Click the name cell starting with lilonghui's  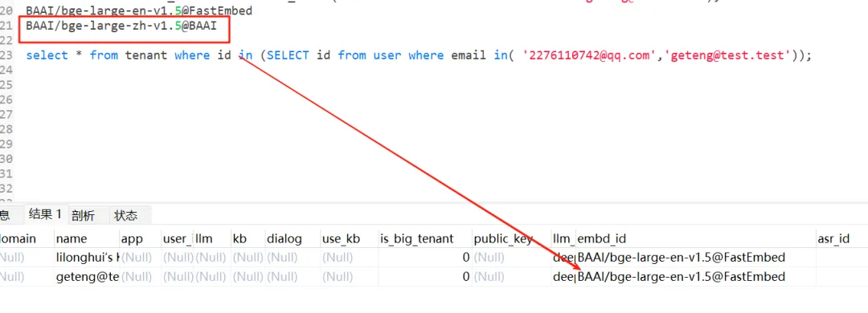(88, 257)
